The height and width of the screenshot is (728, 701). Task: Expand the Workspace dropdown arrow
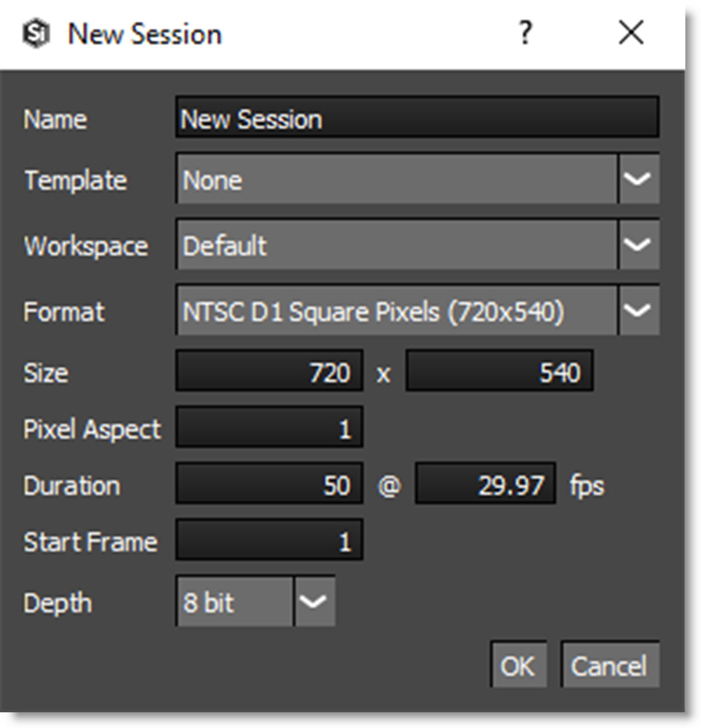(x=639, y=246)
